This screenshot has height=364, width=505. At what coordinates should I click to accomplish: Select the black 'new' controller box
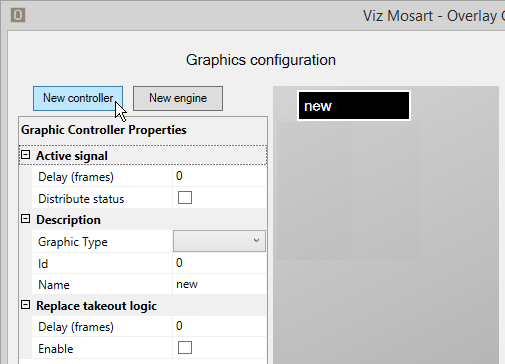(x=354, y=106)
